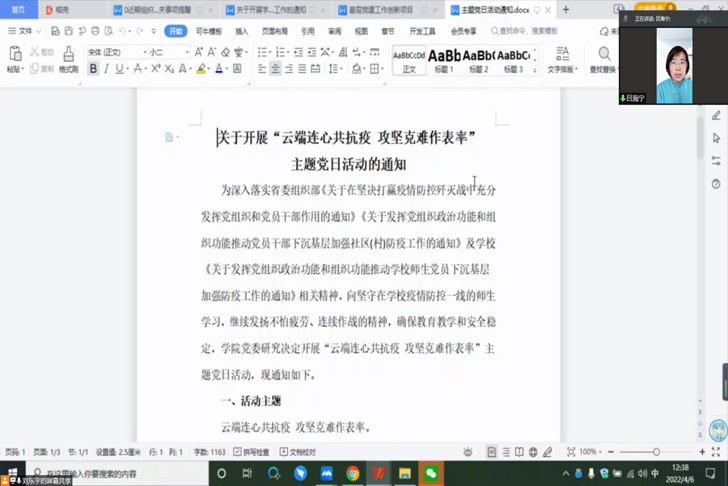Toggle italic text formatting
Screen dimensions: 728x486
[x=108, y=69]
